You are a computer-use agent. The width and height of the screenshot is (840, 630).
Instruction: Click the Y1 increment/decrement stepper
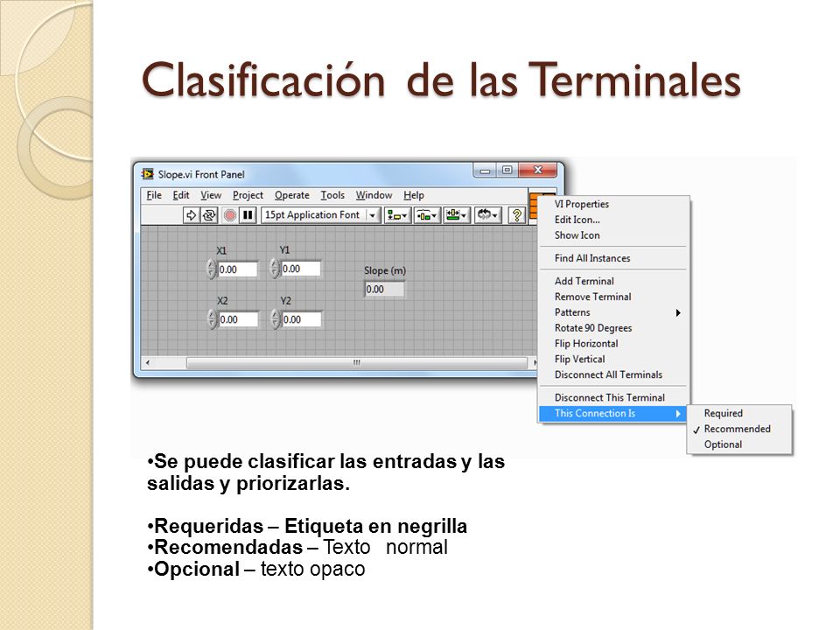(x=274, y=269)
